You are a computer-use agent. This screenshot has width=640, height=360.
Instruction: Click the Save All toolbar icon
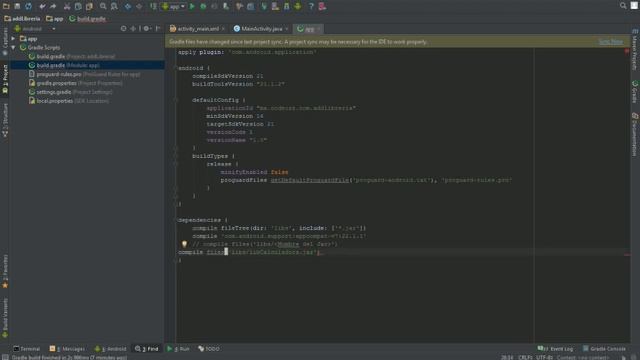(x=17, y=6)
